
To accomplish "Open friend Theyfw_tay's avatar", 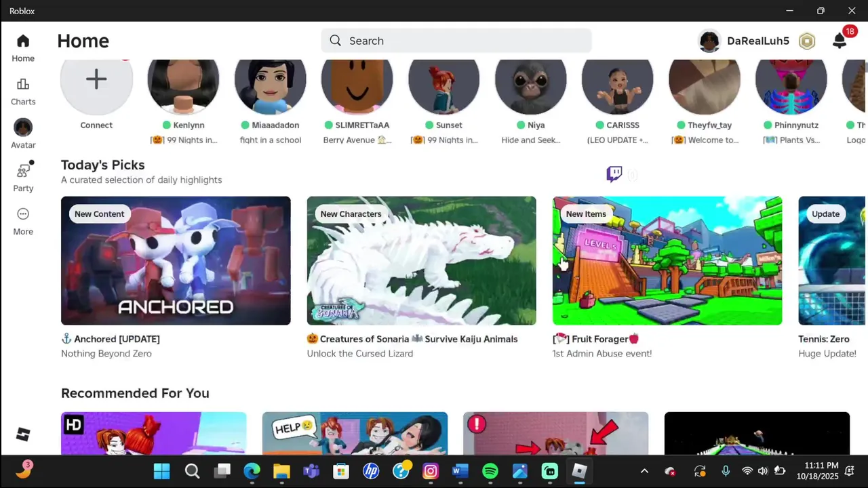I will (704, 86).
